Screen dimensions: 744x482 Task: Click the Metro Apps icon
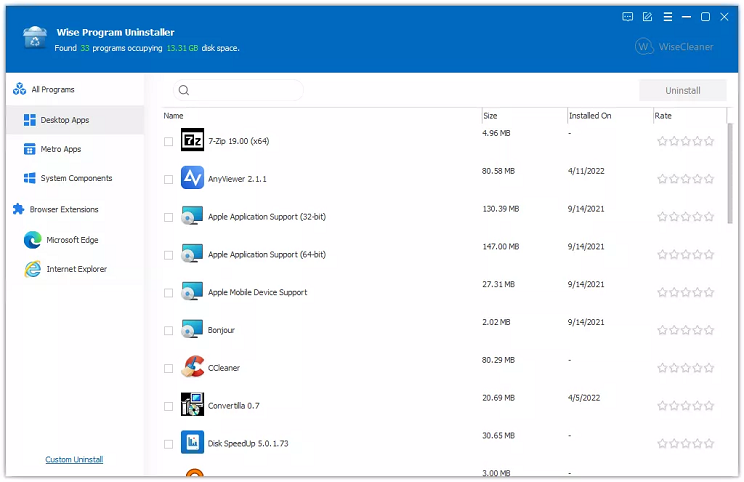coord(29,149)
